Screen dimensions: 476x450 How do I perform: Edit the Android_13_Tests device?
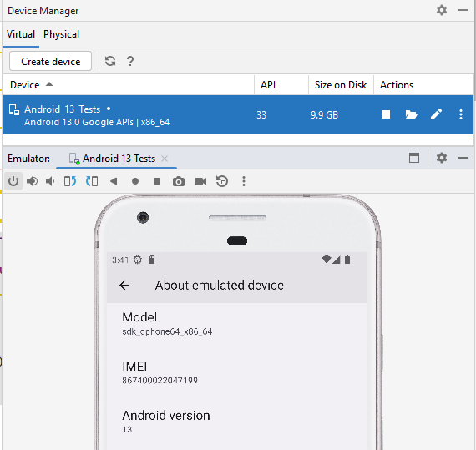coord(436,114)
